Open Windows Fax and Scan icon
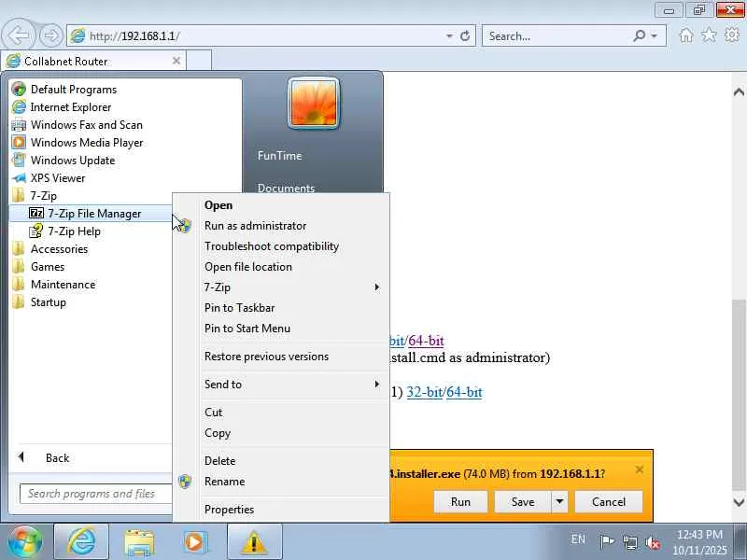 pyautogui.click(x=19, y=125)
